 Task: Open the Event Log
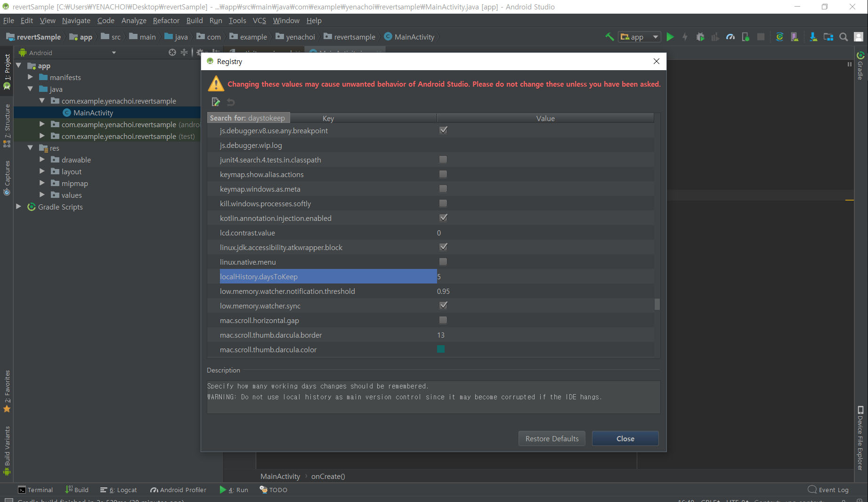828,490
